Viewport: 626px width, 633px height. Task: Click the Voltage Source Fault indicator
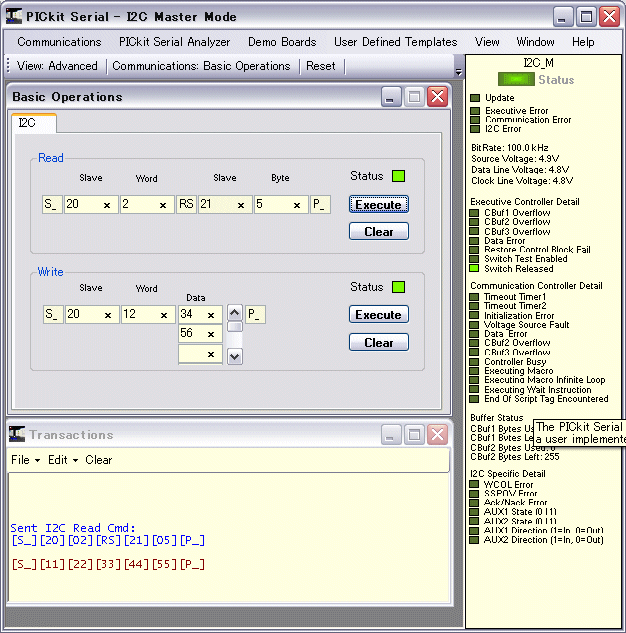point(474,325)
